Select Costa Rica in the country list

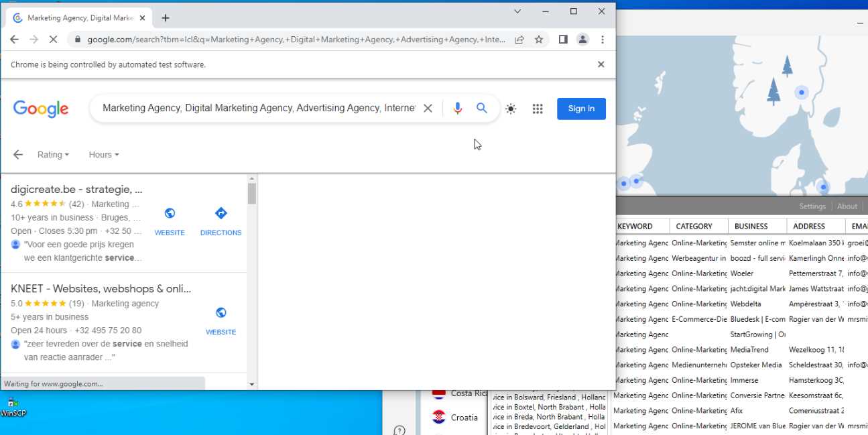tap(469, 393)
